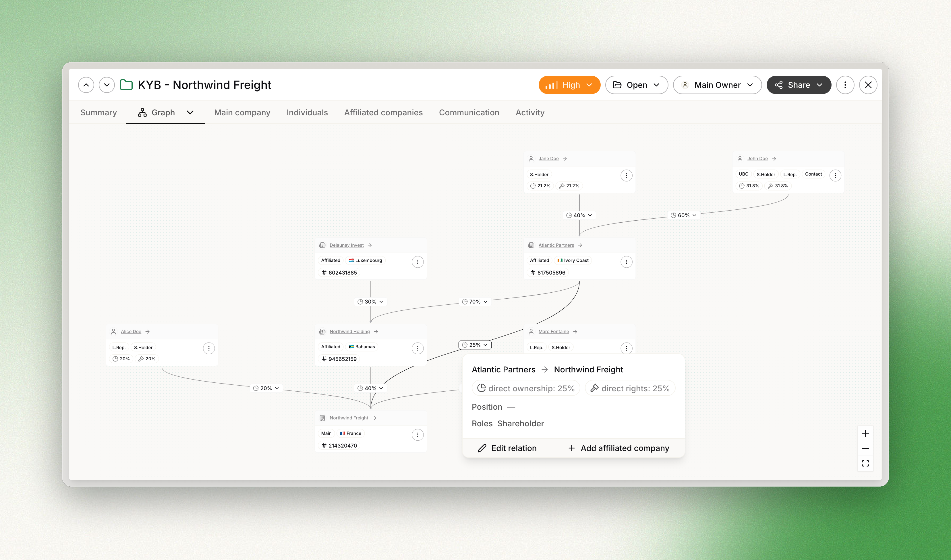This screenshot has height=560, width=951.
Task: Collapse the 25% ownership edge
Action: tap(475, 345)
